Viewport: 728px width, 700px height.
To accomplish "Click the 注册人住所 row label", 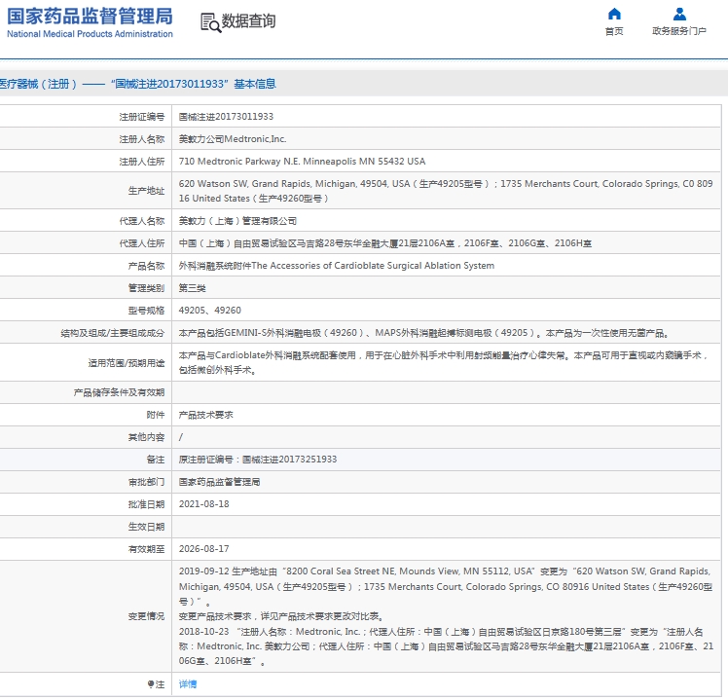I will [141, 162].
